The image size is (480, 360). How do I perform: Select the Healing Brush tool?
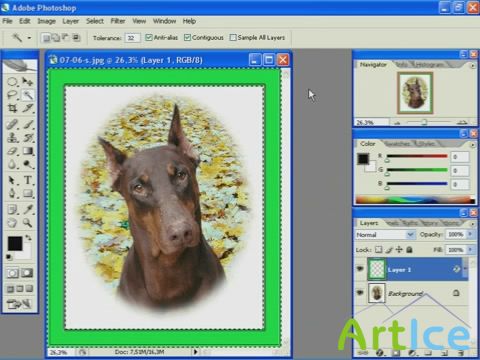(12, 124)
